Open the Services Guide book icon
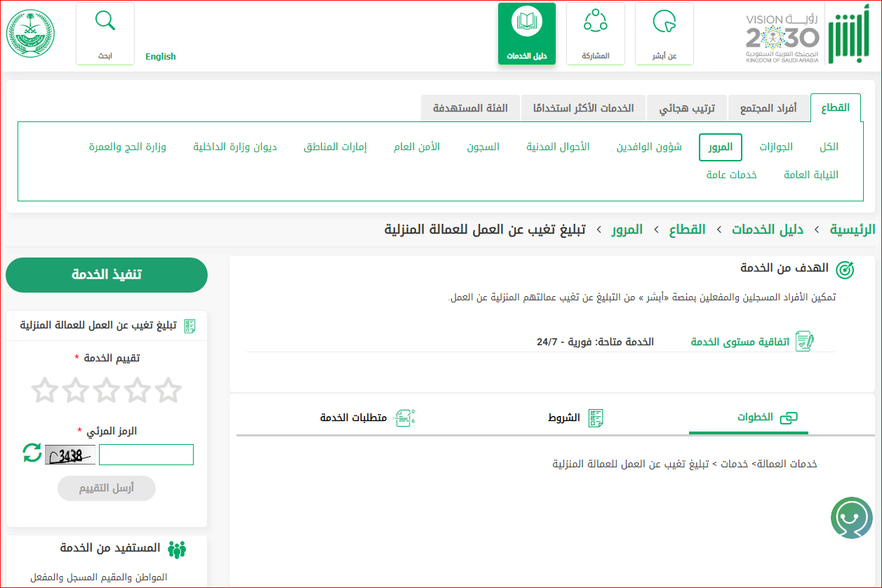This screenshot has width=882, height=588. [x=526, y=22]
